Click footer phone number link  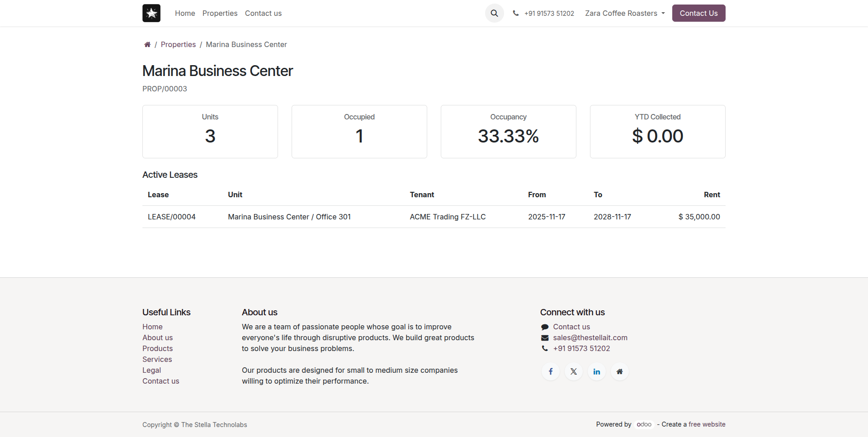click(581, 348)
